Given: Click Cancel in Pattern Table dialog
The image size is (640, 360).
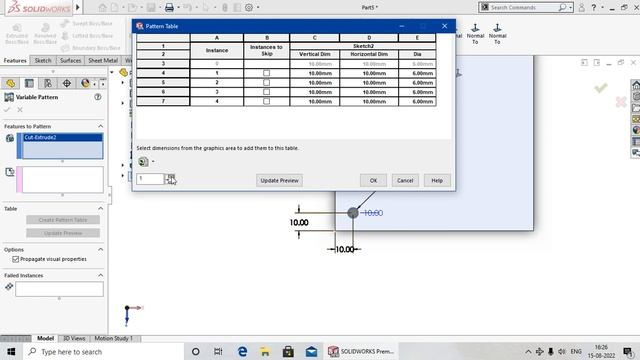Looking at the screenshot, I should (x=405, y=180).
